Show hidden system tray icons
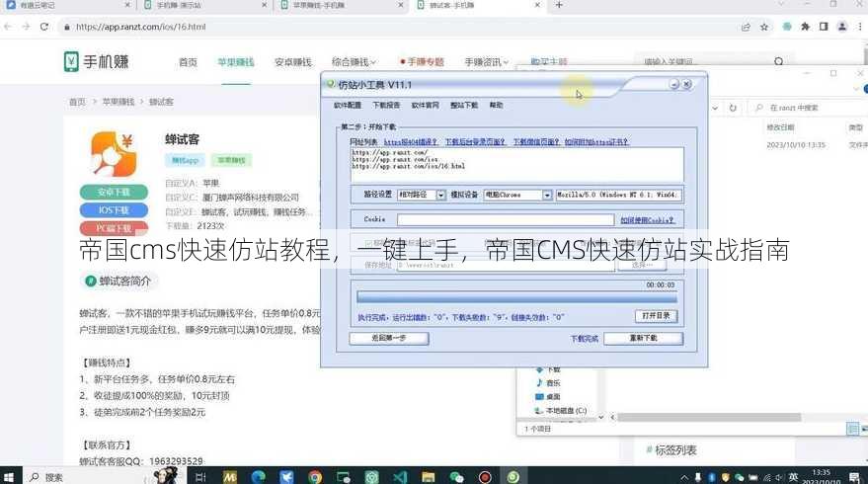 click(x=684, y=477)
